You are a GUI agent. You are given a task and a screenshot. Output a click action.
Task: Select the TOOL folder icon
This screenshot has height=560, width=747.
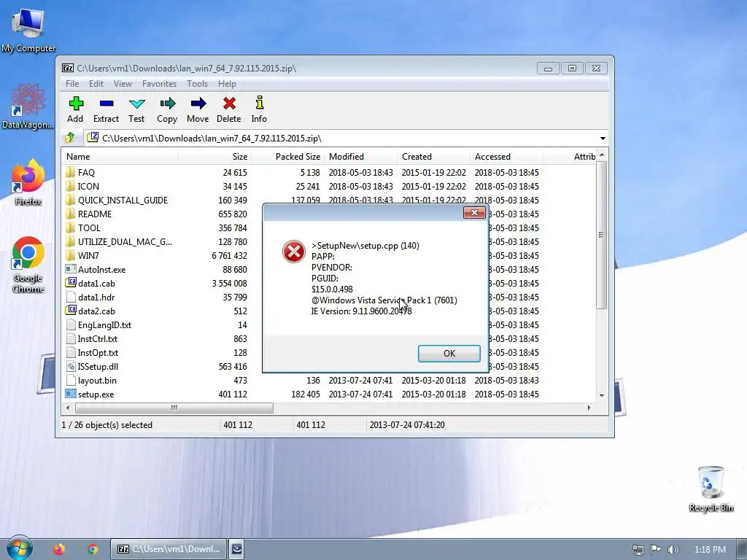[x=71, y=228]
